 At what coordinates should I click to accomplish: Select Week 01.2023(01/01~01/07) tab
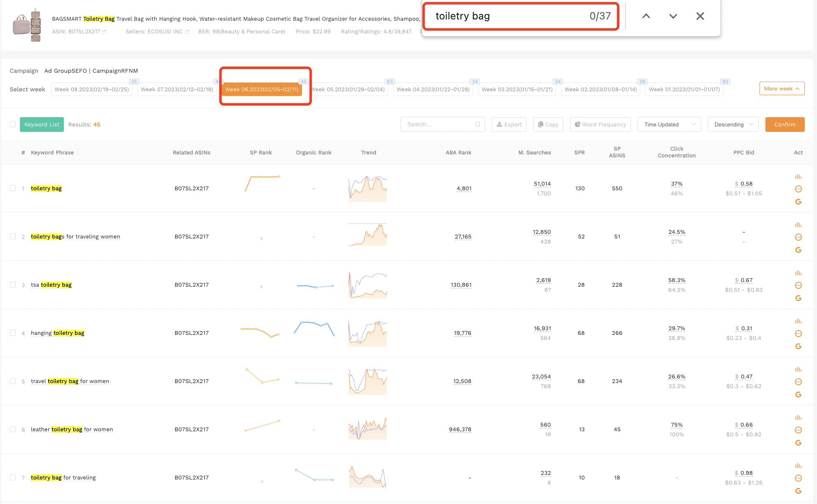684,89
